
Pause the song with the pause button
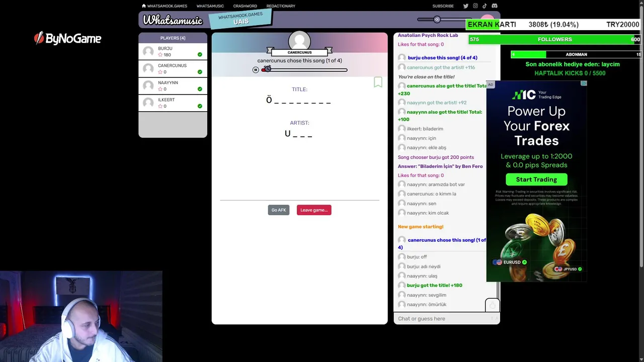coord(256,70)
